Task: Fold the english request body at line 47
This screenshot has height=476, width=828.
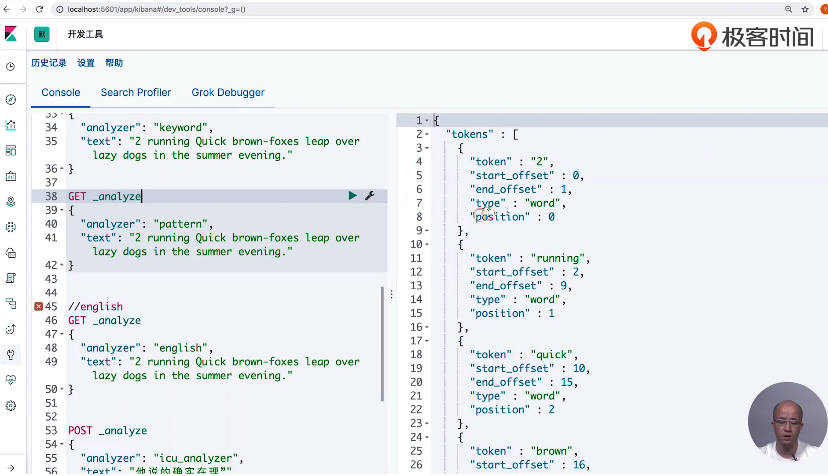Action: coord(60,334)
